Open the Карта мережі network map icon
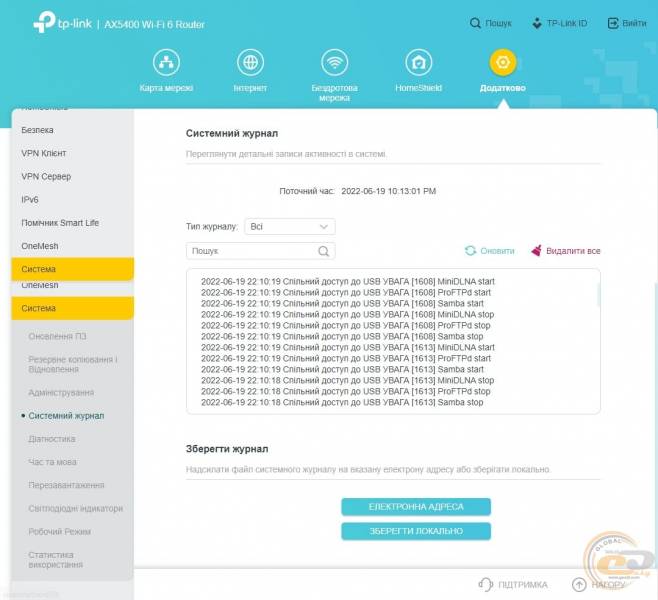Screen dimensions: 658x600 point(167,63)
